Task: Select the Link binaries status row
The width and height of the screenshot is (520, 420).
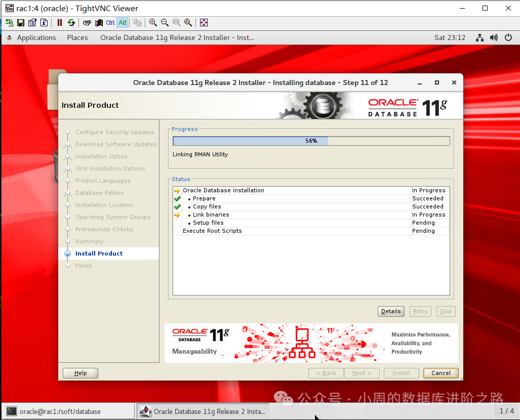Action: tap(311, 215)
